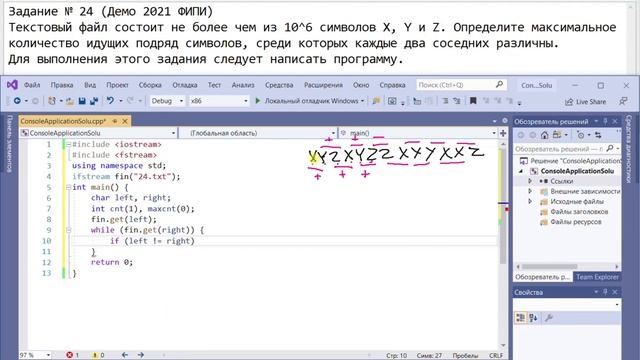Screen dimensions: 640x360
Task: Open the Справка menu
Action: pyautogui.click(x=392, y=85)
